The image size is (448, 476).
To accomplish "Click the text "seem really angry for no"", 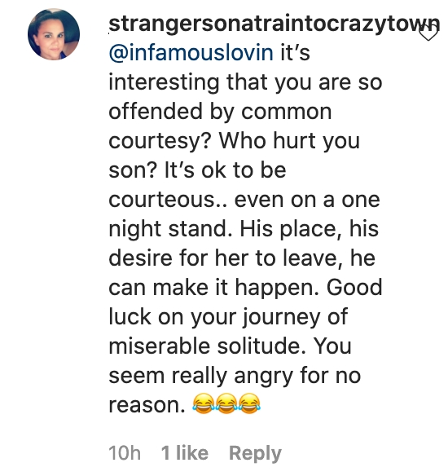I will [235, 376].
